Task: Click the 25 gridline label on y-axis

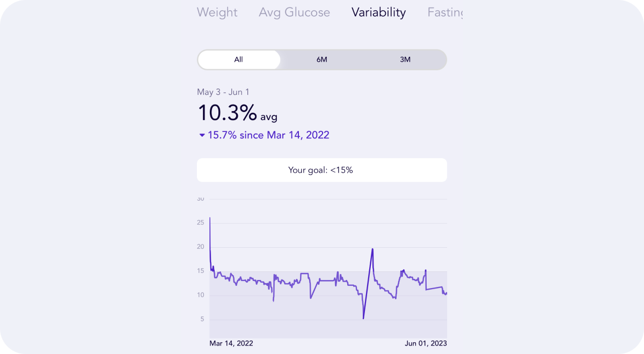Action: 201,223
